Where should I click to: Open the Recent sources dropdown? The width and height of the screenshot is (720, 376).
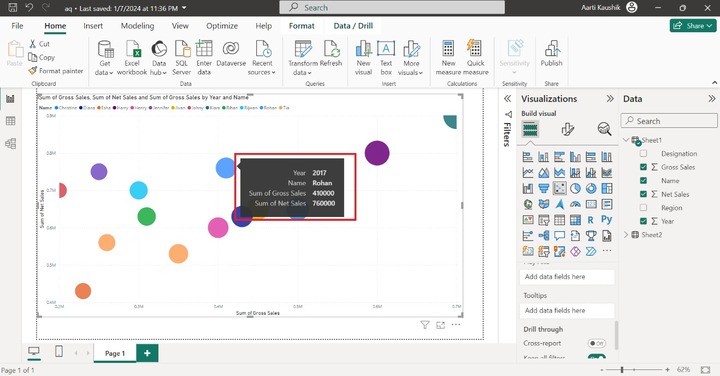click(x=262, y=58)
